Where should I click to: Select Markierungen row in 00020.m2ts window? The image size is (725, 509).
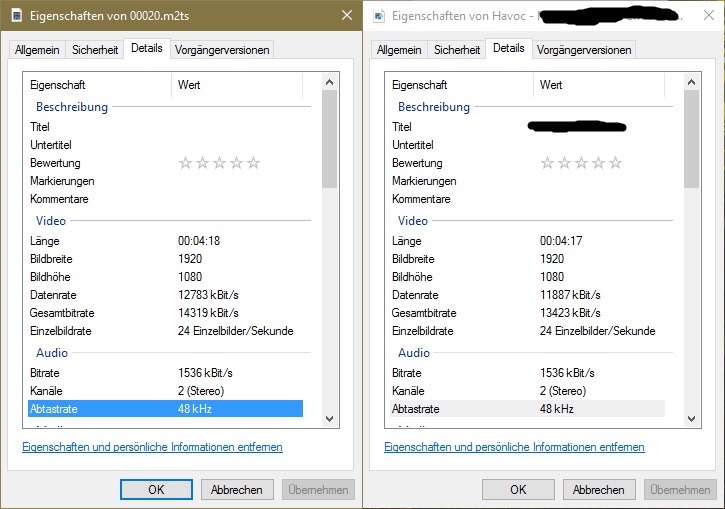(x=165, y=181)
